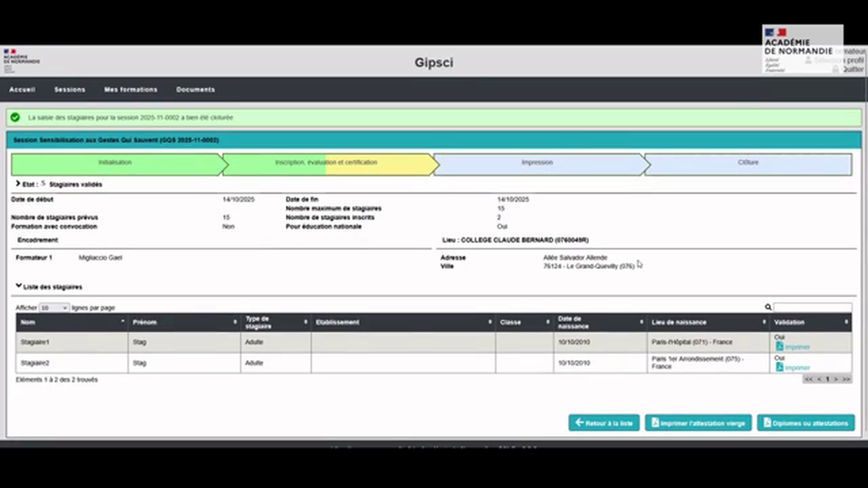The height and width of the screenshot is (488, 868).
Task: Expand the Etat Stagiaires validés section
Action: click(x=18, y=184)
